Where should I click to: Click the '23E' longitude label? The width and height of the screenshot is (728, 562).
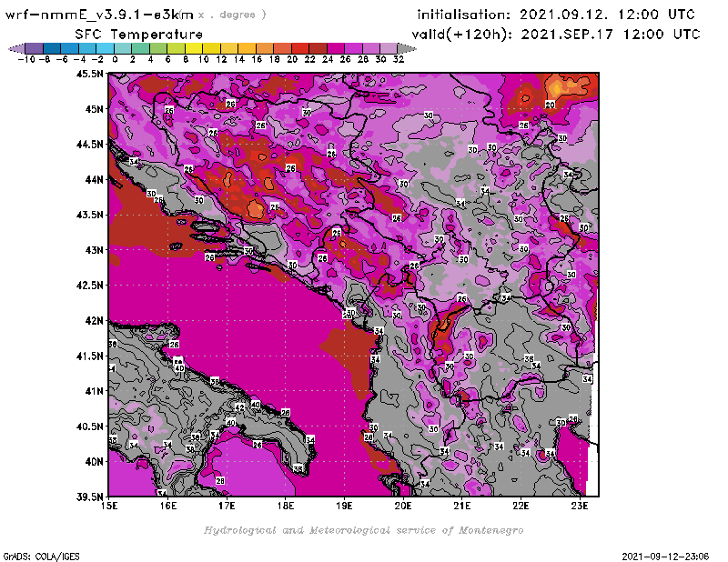coord(580,506)
